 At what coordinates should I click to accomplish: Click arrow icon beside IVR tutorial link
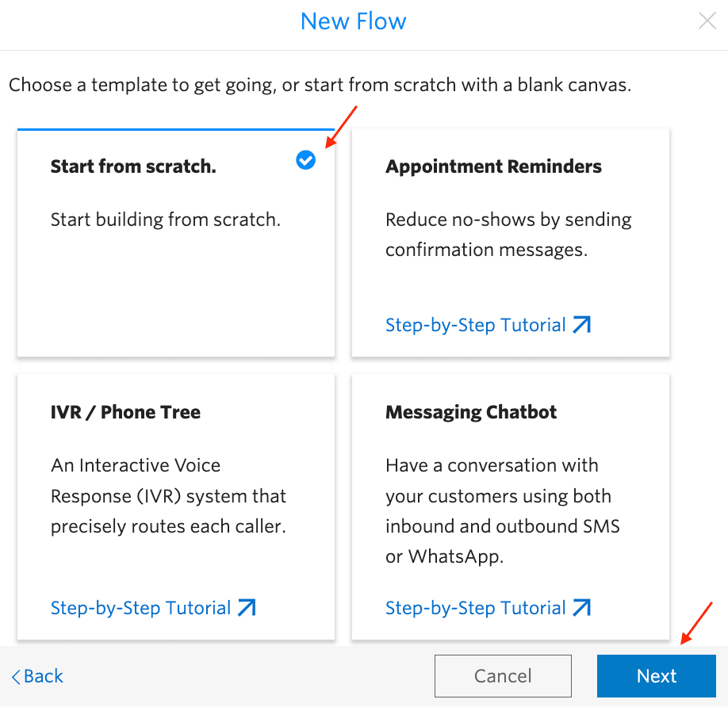(247, 608)
